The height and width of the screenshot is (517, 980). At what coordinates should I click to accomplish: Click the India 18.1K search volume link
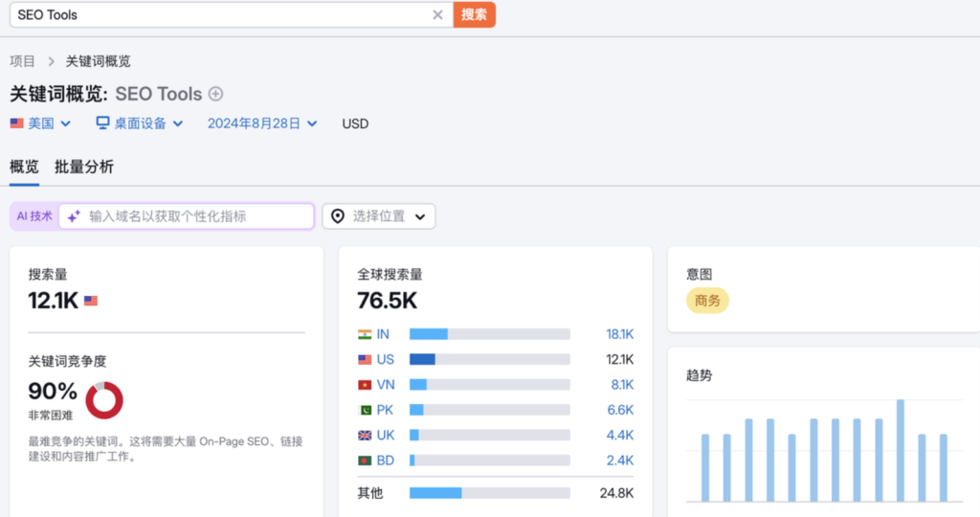click(619, 334)
